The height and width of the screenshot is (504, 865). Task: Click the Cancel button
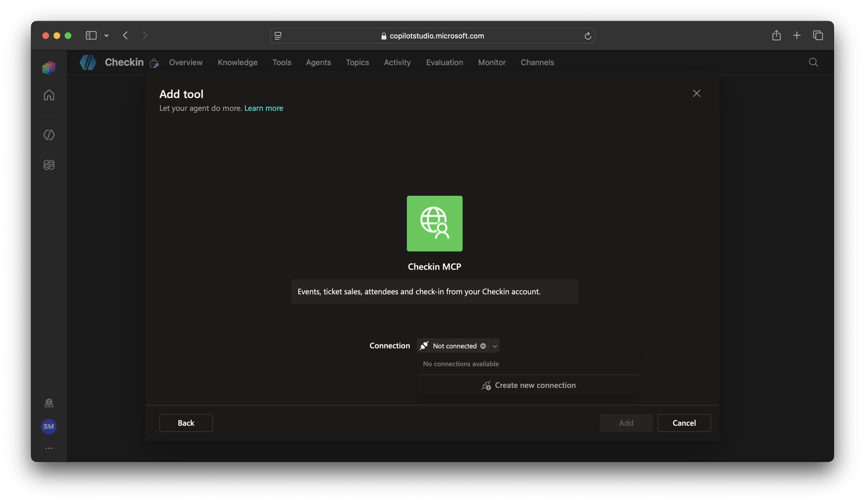[684, 423]
